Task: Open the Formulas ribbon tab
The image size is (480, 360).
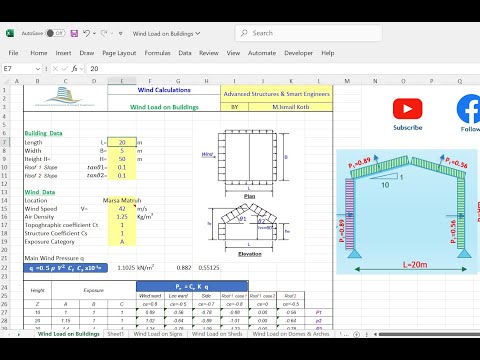Action: [x=157, y=53]
